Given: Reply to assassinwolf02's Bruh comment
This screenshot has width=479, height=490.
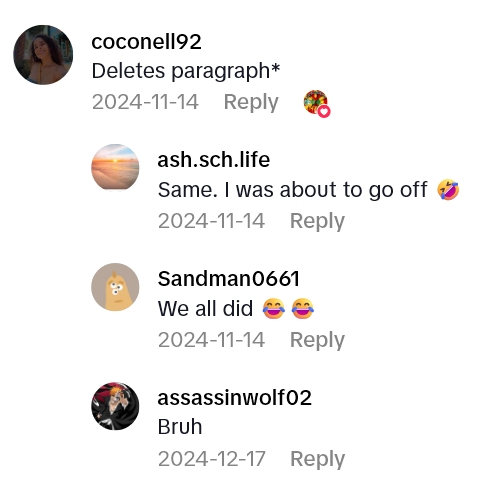Looking at the screenshot, I should [317, 459].
